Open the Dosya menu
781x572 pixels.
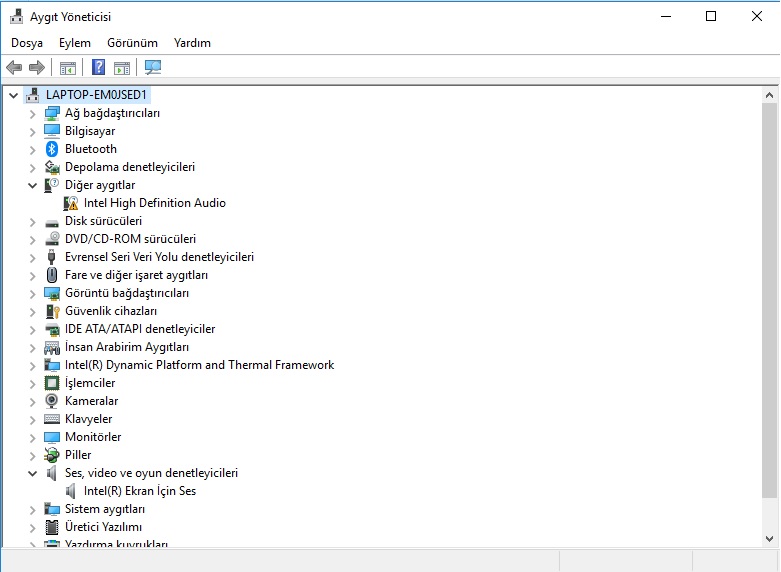click(x=27, y=43)
